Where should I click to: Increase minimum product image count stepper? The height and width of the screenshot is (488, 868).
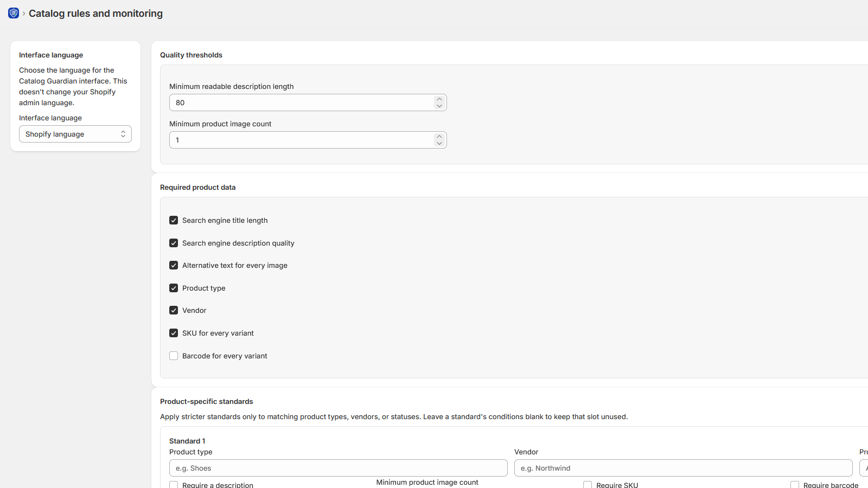coord(439,137)
